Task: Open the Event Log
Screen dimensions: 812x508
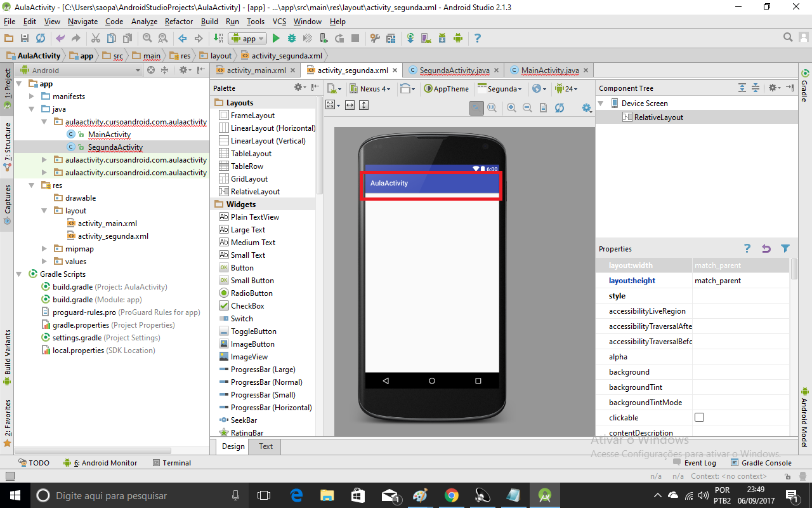Action: pyautogui.click(x=695, y=463)
